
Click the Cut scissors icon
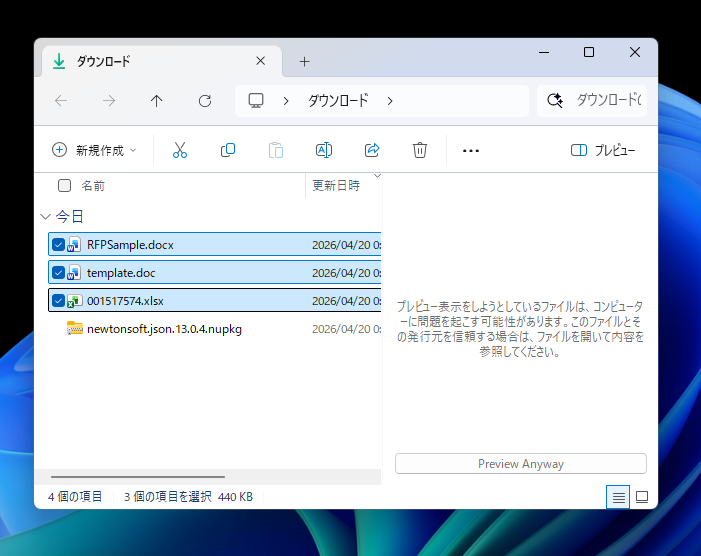180,150
